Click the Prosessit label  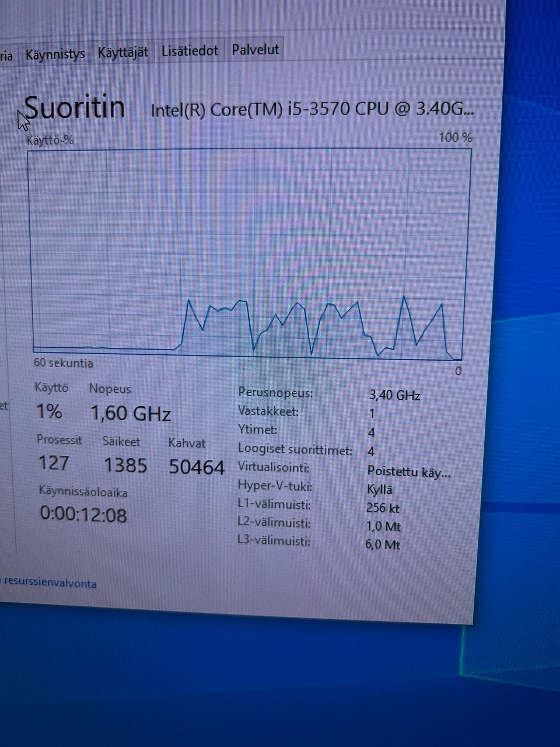60,439
